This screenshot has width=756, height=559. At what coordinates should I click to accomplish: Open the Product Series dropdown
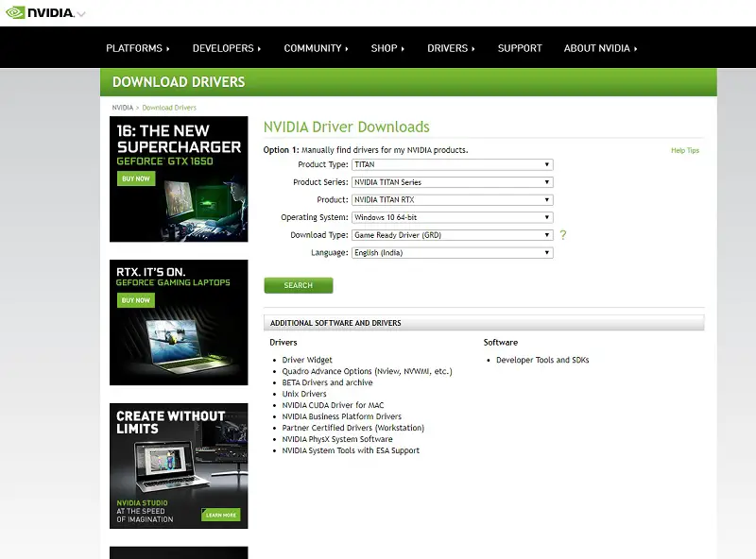tap(453, 182)
